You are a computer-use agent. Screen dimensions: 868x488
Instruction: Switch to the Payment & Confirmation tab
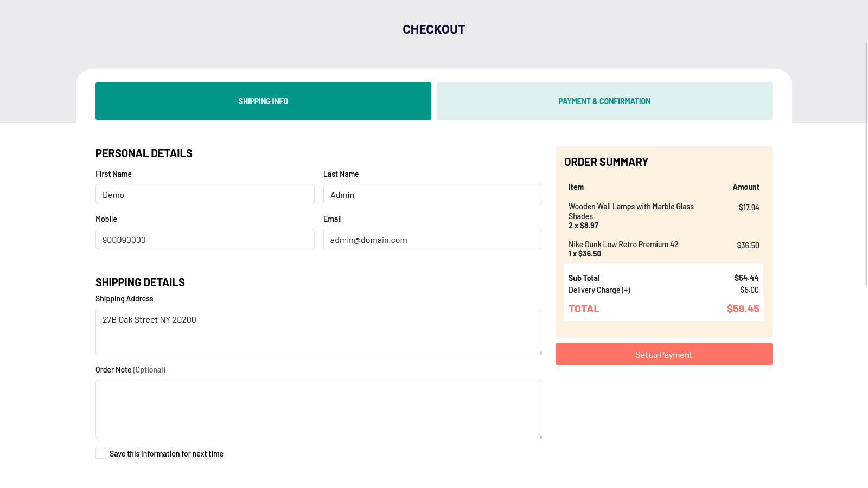(x=604, y=101)
